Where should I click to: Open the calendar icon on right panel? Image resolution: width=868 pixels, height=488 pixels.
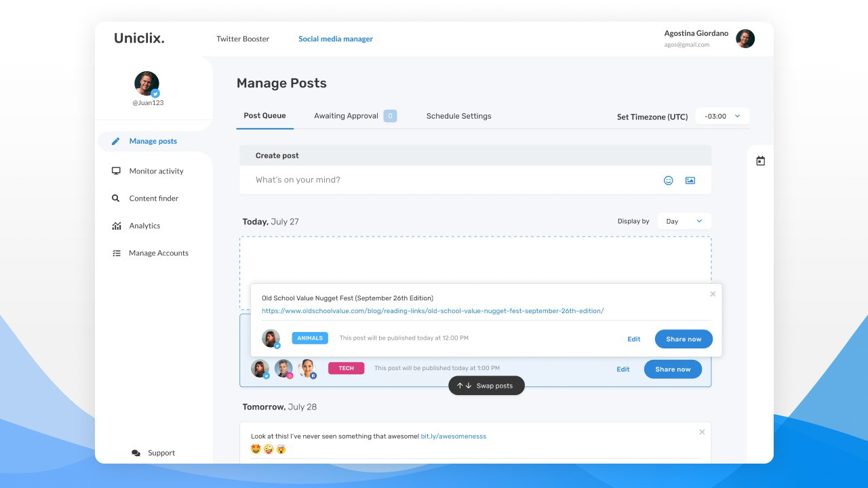pyautogui.click(x=760, y=161)
